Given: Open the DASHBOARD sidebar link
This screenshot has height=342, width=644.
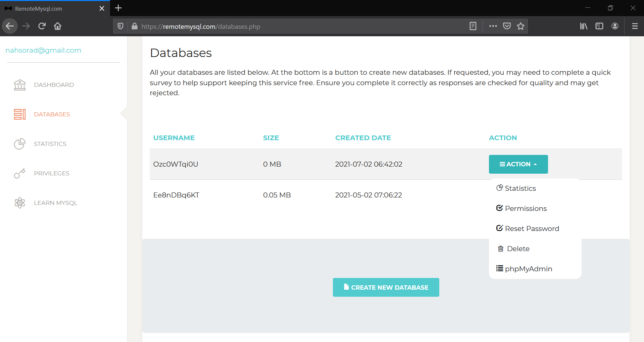Looking at the screenshot, I should (54, 85).
